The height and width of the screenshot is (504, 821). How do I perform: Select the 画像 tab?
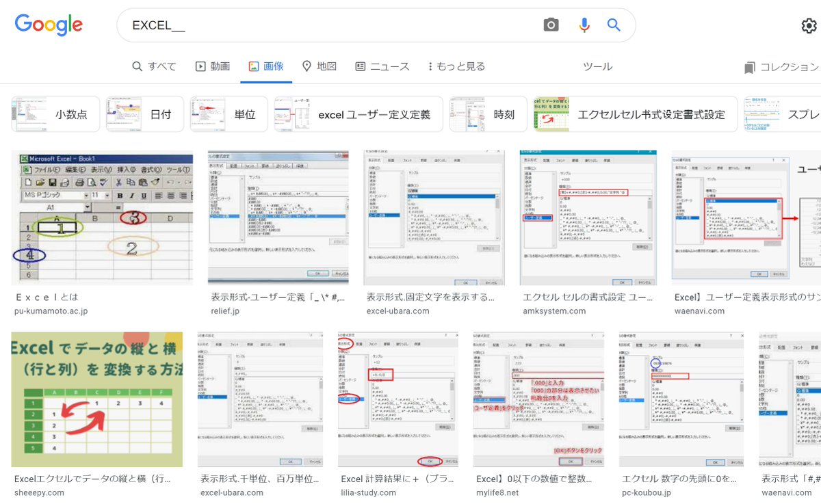(x=266, y=66)
